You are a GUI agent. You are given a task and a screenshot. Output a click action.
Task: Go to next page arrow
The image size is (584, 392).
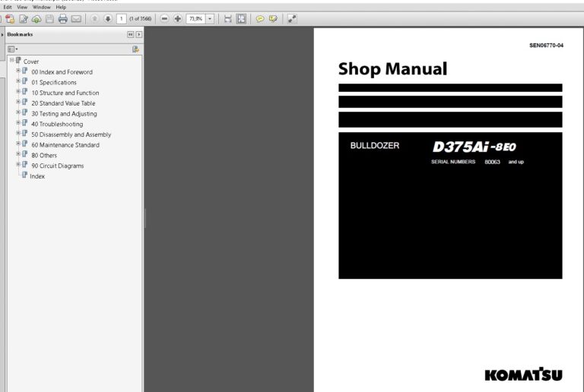(108, 18)
